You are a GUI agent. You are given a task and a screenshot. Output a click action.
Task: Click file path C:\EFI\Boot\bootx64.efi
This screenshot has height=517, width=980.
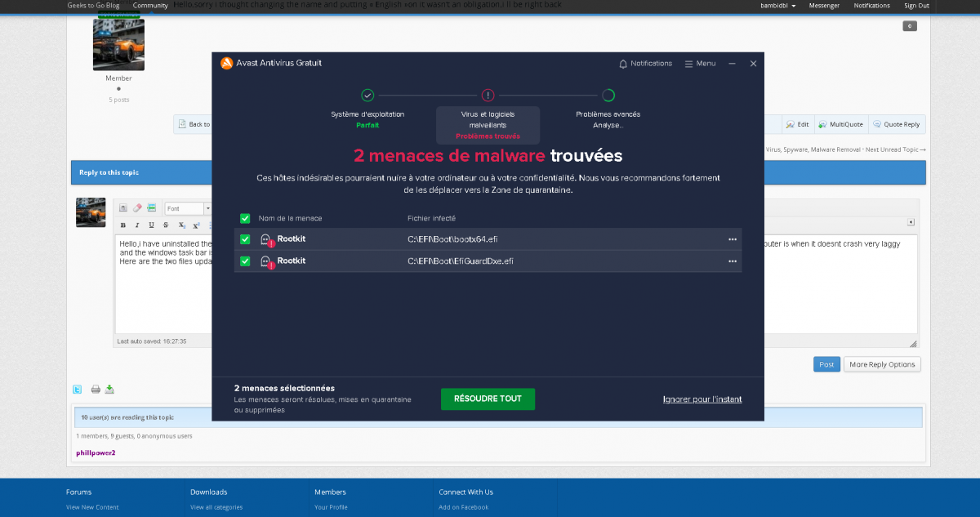coord(452,239)
